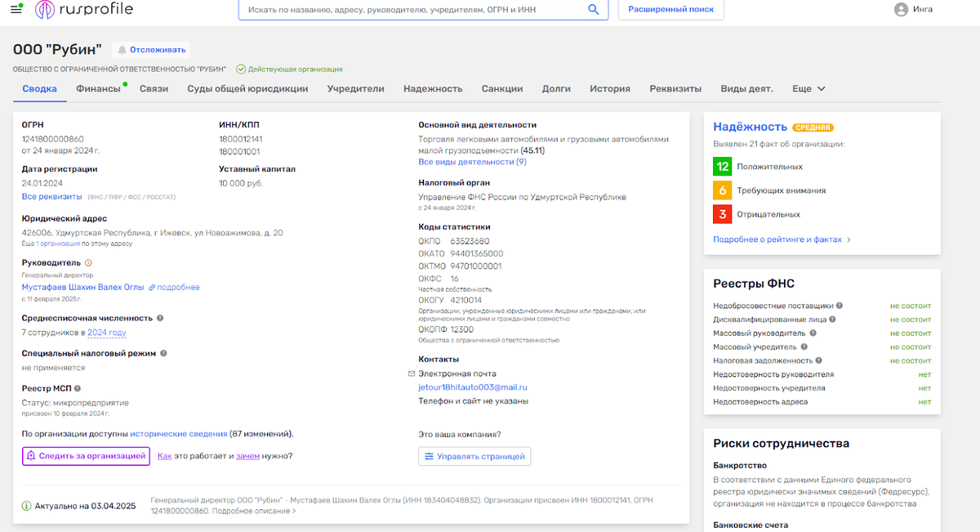980x532 pixels.
Task: Open 2024 году year selector
Action: tap(107, 333)
